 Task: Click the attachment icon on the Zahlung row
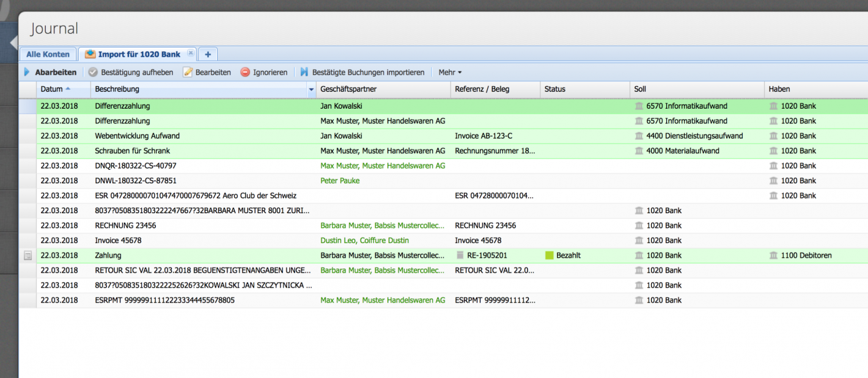(27, 255)
